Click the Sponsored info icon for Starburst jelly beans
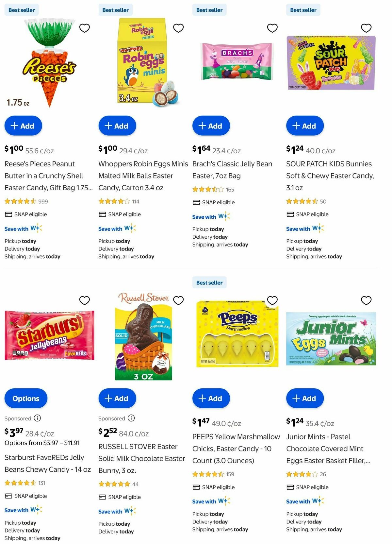 click(37, 418)
